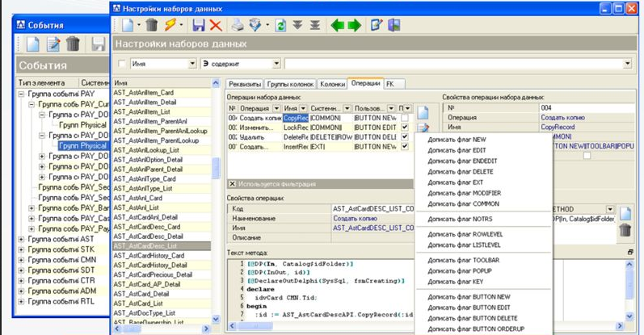Choose Дописать флаг TOOLBAR menu item
The height and width of the screenshot is (335, 644).
point(463,260)
